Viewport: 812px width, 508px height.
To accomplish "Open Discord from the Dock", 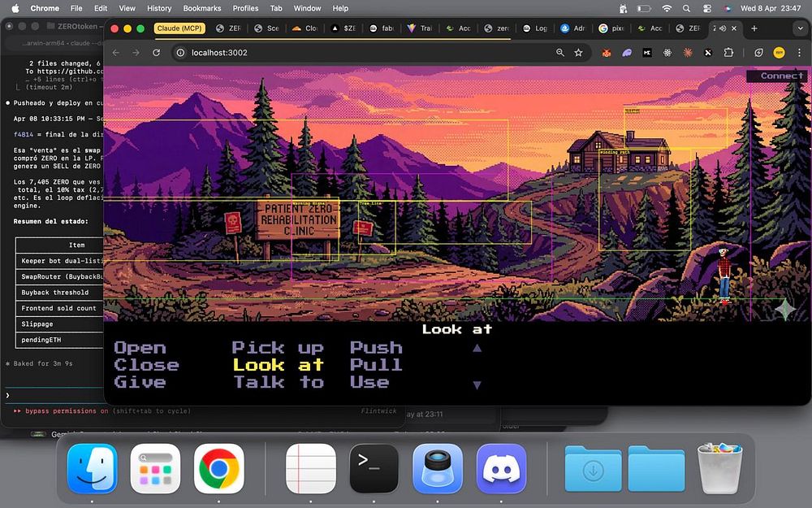I will click(x=501, y=468).
